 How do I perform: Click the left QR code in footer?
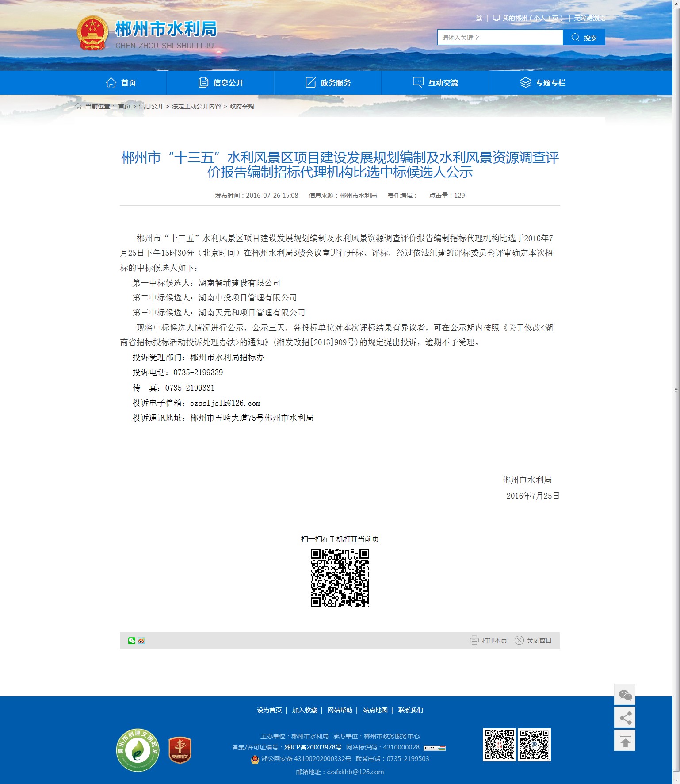(499, 745)
